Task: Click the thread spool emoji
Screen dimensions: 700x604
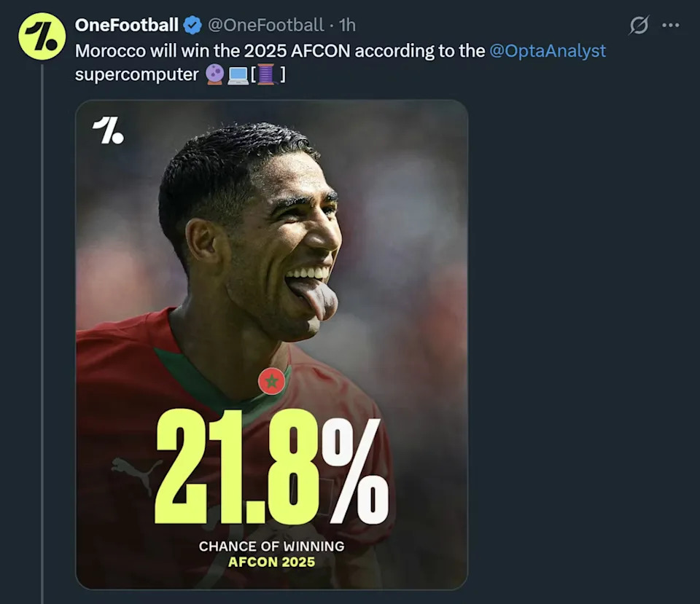Action: tap(265, 74)
